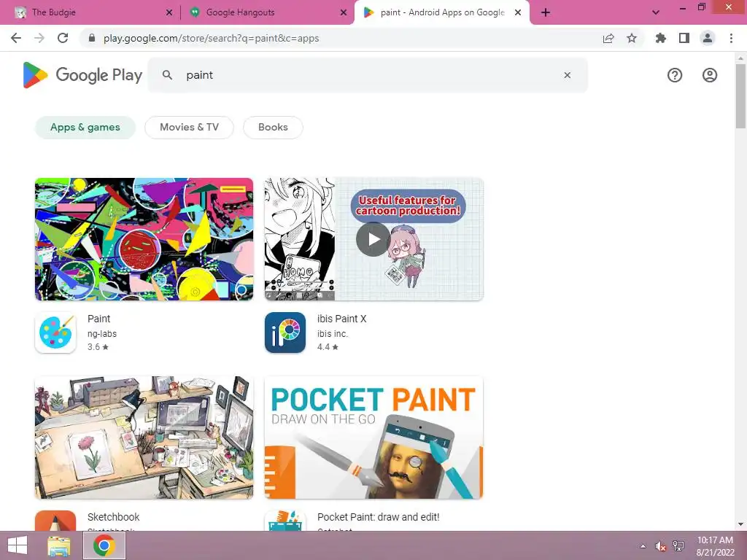Click the Google Play search field
The height and width of the screenshot is (560, 747).
tap(368, 75)
